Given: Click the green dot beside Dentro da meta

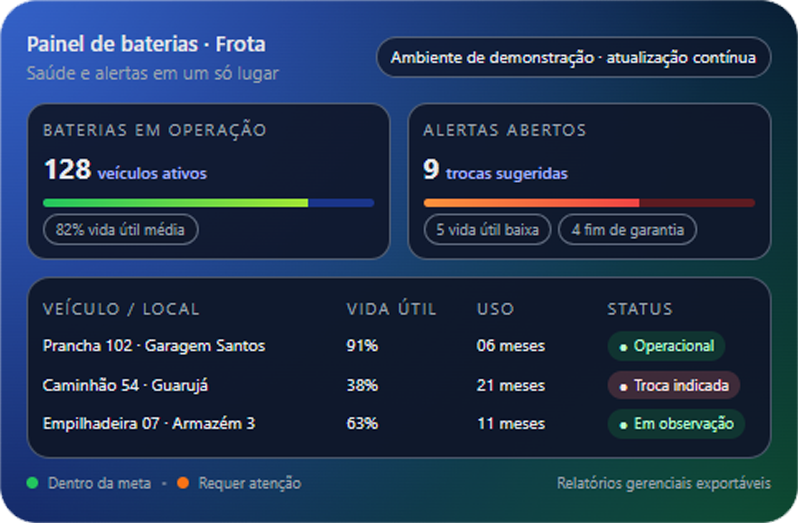Looking at the screenshot, I should click(32, 483).
